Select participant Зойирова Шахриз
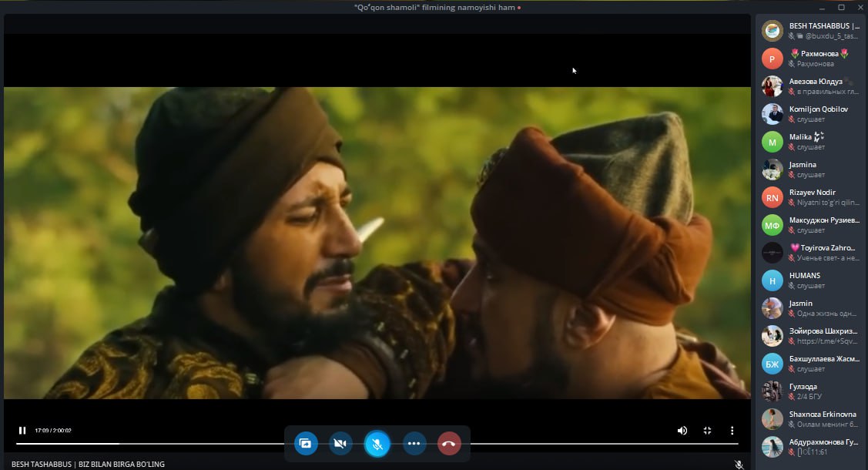This screenshot has height=470, width=868. click(x=810, y=335)
